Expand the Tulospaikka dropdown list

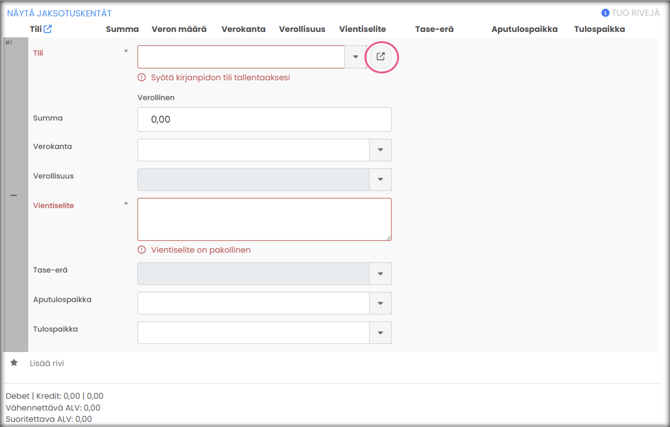(380, 333)
